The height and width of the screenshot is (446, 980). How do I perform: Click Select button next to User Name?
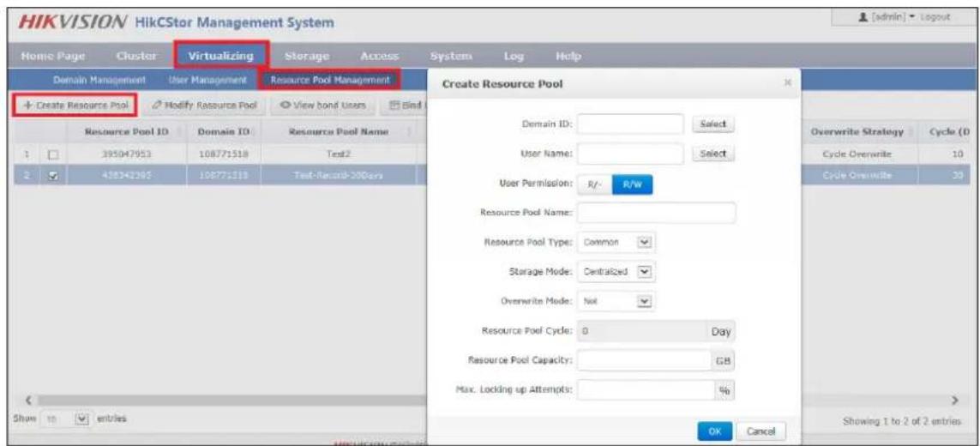(x=713, y=154)
